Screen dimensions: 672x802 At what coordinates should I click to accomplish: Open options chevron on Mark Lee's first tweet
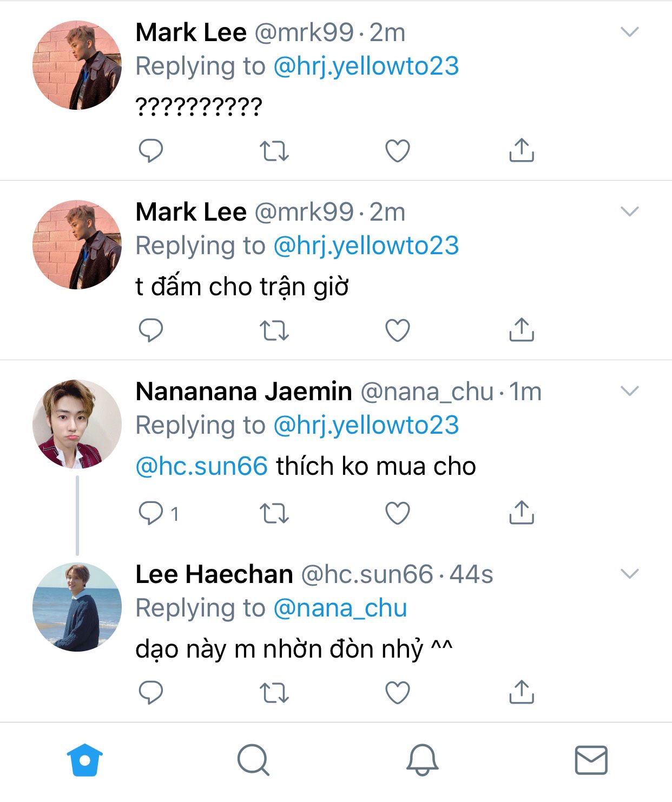tap(629, 32)
